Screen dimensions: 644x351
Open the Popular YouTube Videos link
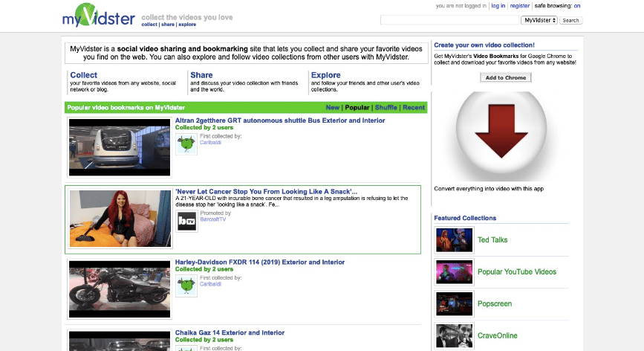pos(517,271)
